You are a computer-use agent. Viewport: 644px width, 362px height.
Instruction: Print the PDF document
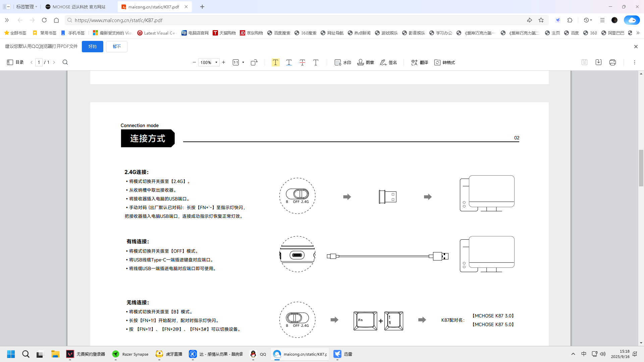[612, 62]
